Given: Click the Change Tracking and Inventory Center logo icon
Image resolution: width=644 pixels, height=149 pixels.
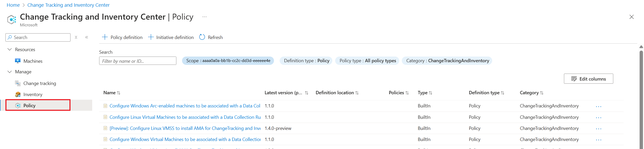Looking at the screenshot, I should point(12,19).
